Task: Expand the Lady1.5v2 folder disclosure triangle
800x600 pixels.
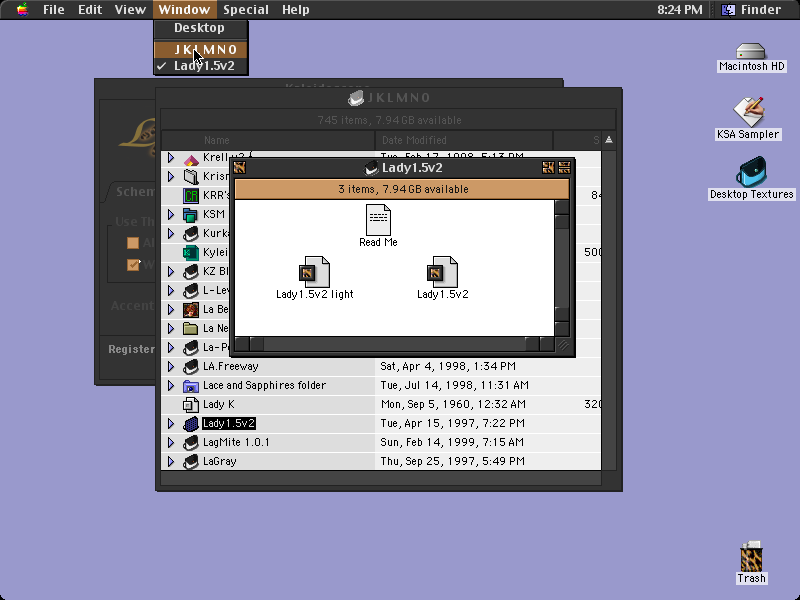Action: point(171,423)
